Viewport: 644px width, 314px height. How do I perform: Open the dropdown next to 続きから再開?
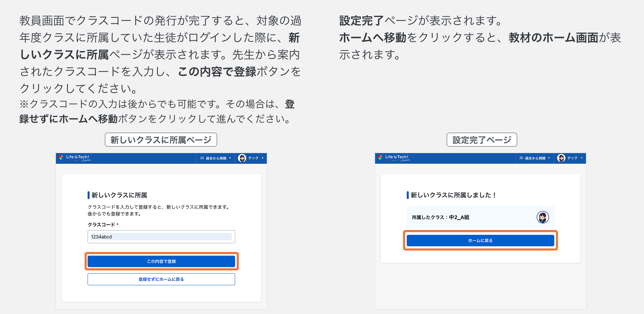pyautogui.click(x=230, y=158)
